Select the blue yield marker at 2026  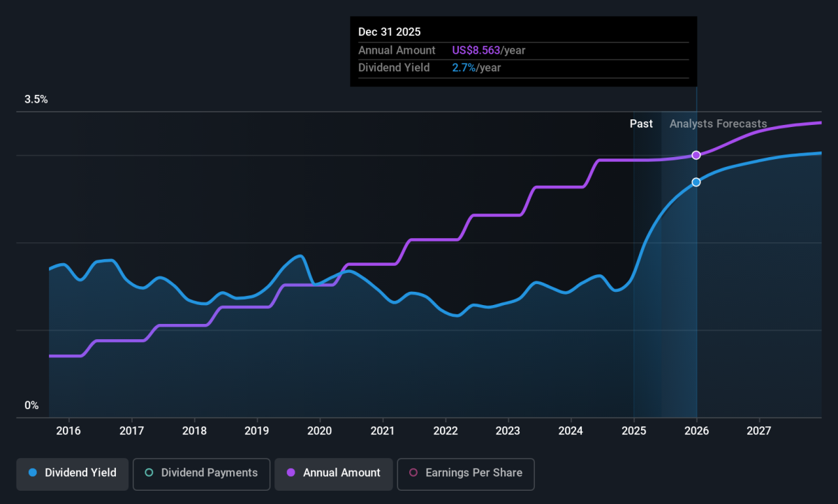point(696,182)
